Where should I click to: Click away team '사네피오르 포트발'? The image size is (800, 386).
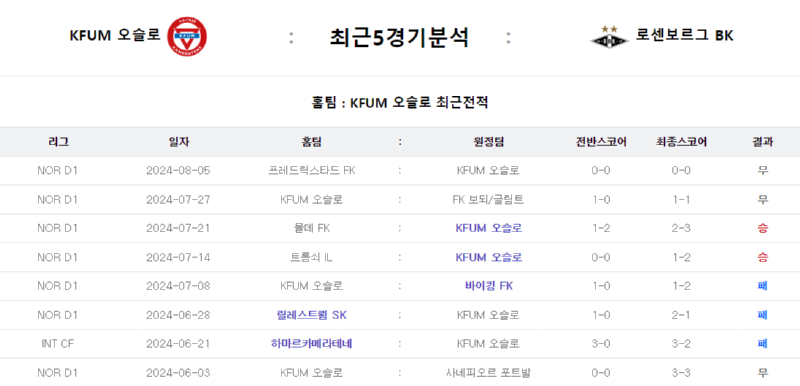point(488,373)
